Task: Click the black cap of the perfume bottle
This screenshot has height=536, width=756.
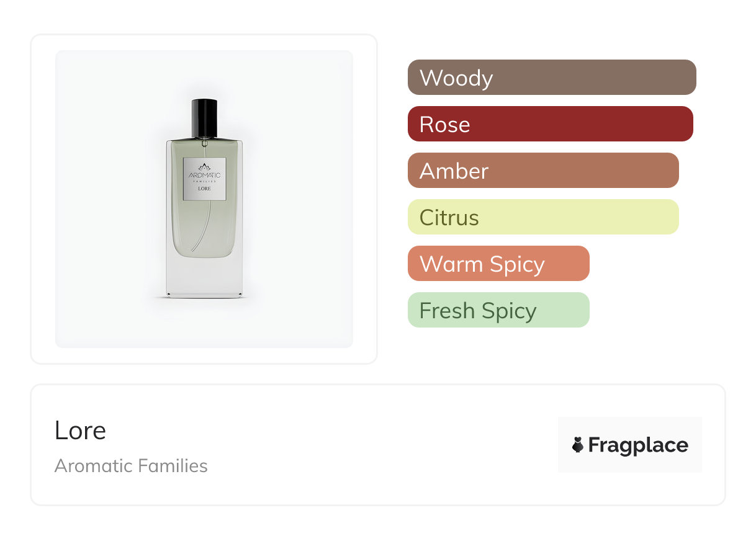Action: [x=204, y=117]
